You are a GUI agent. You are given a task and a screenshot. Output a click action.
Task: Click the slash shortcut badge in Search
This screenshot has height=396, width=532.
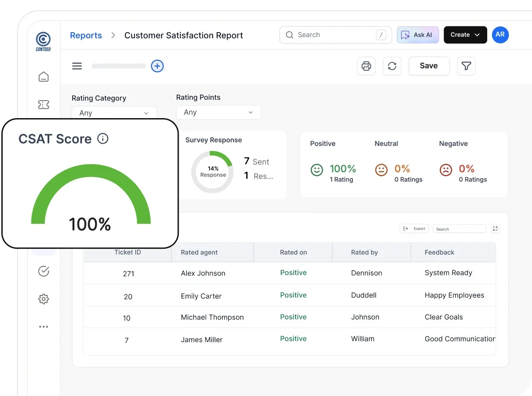point(381,34)
